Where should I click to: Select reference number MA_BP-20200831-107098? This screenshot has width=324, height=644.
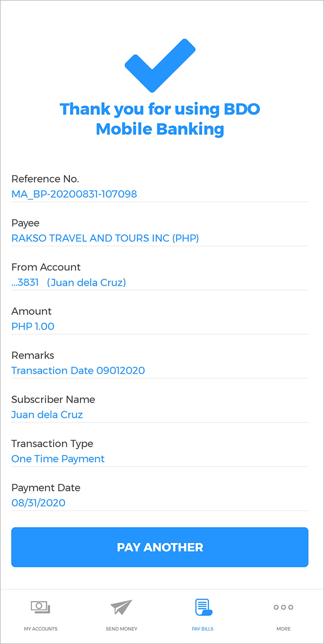[74, 194]
